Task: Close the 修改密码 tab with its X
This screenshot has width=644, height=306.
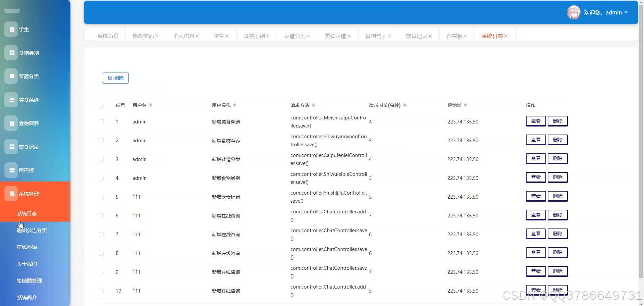Action: tap(157, 36)
